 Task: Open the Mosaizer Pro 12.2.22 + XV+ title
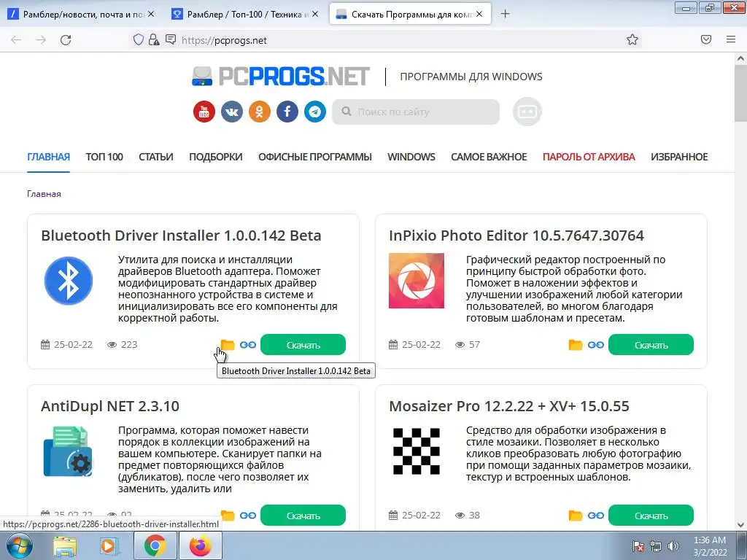pyautogui.click(x=508, y=406)
